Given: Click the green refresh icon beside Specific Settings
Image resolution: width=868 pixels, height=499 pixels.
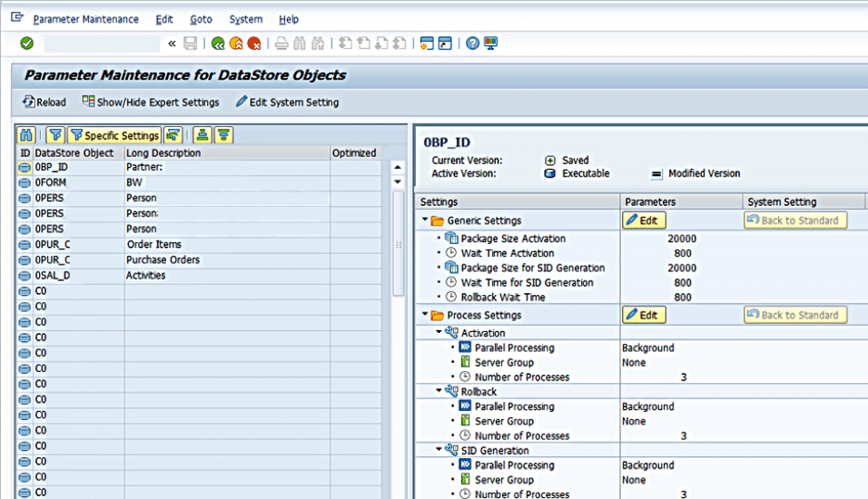Looking at the screenshot, I should [x=173, y=135].
